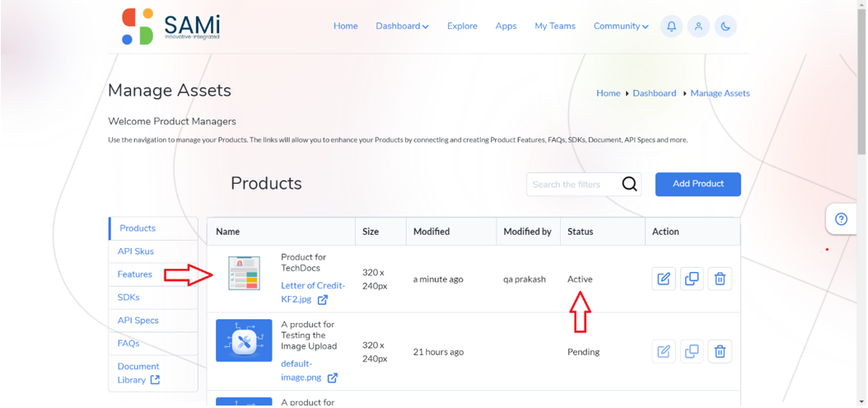This screenshot has height=408, width=868.
Task: Open the help question mark widget
Action: click(842, 219)
